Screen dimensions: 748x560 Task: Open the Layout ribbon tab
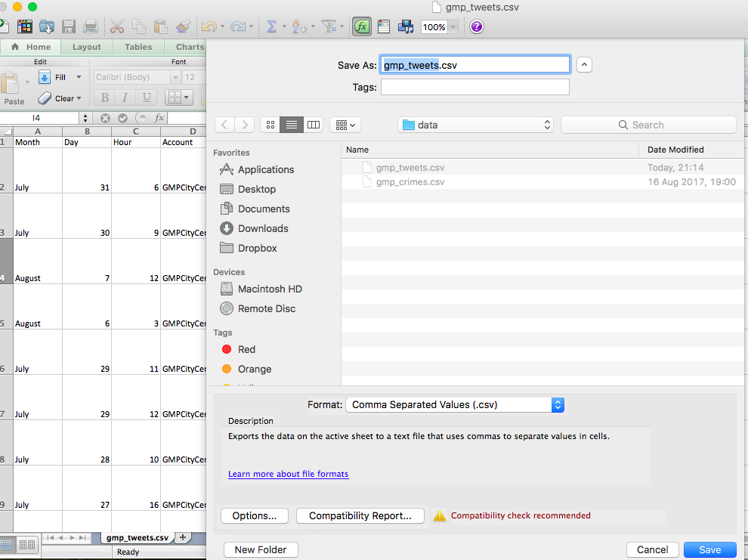(87, 47)
